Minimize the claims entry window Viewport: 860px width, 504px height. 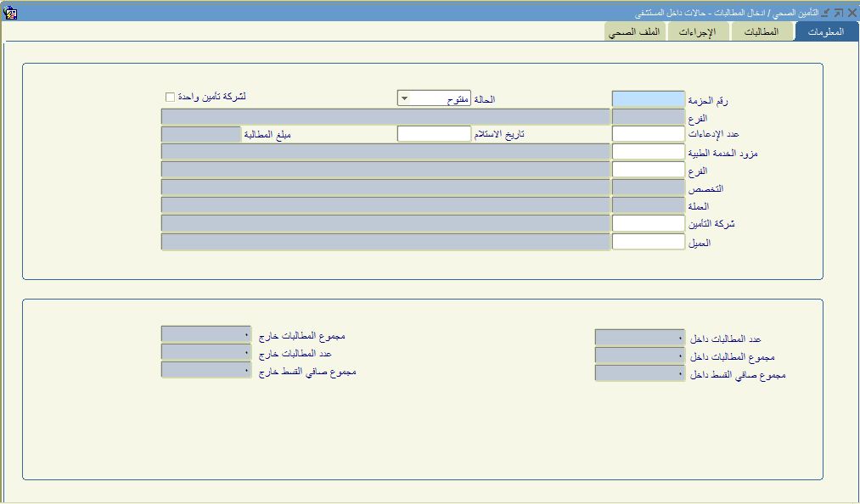[826, 13]
